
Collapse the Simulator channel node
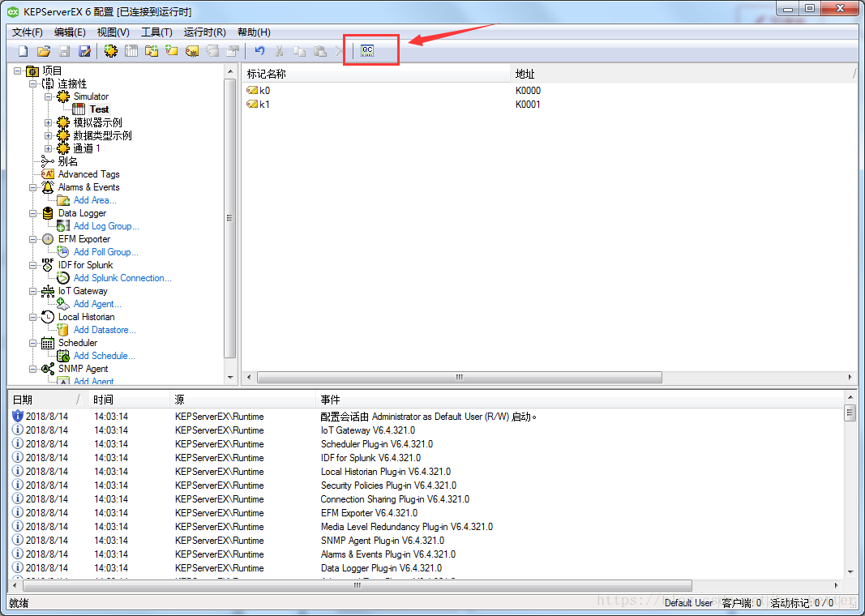[49, 96]
